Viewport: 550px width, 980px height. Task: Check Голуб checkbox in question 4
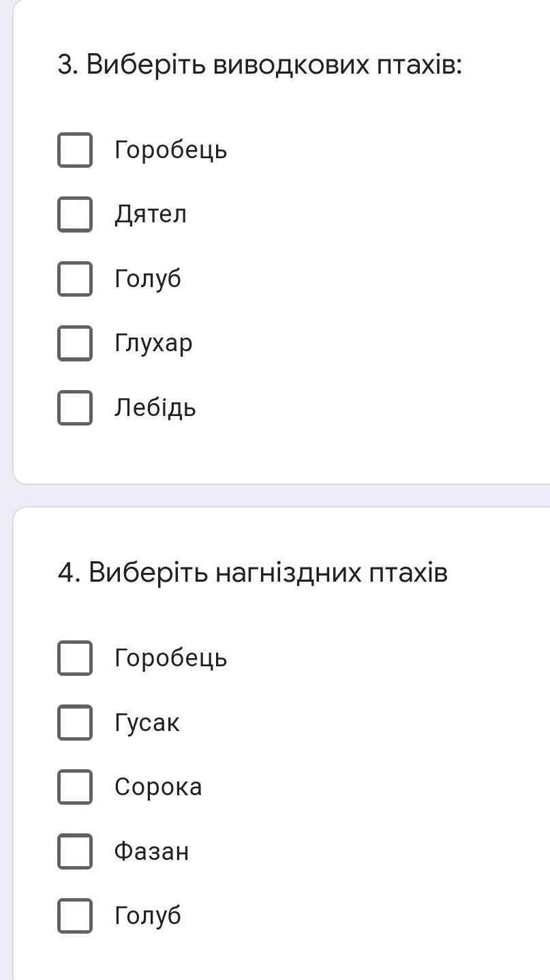pos(75,915)
